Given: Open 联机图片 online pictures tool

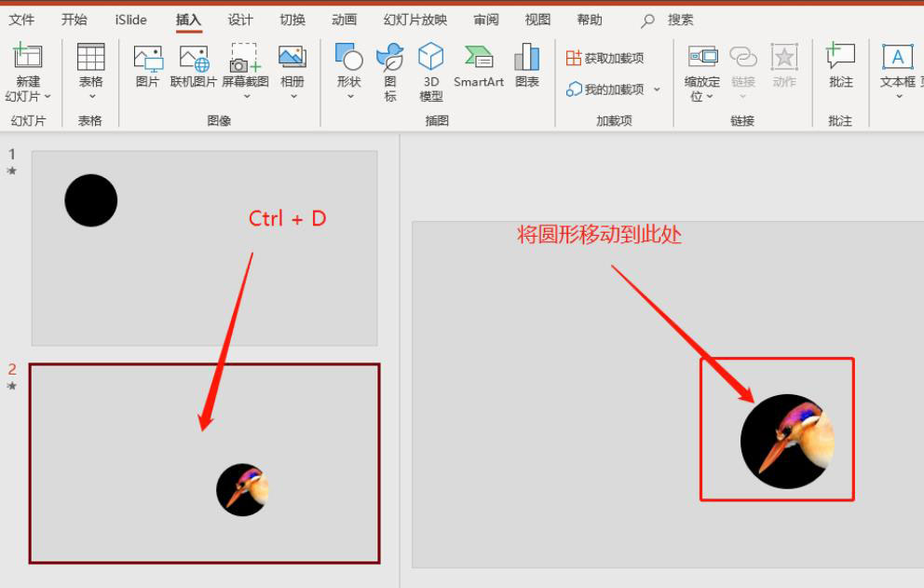Looking at the screenshot, I should click(194, 60).
